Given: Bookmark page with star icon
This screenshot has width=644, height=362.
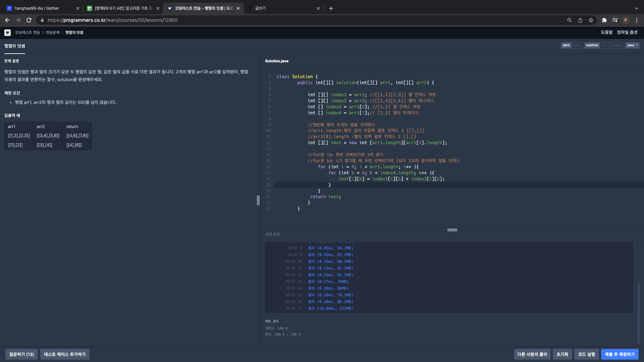Looking at the screenshot, I should pos(591,20).
